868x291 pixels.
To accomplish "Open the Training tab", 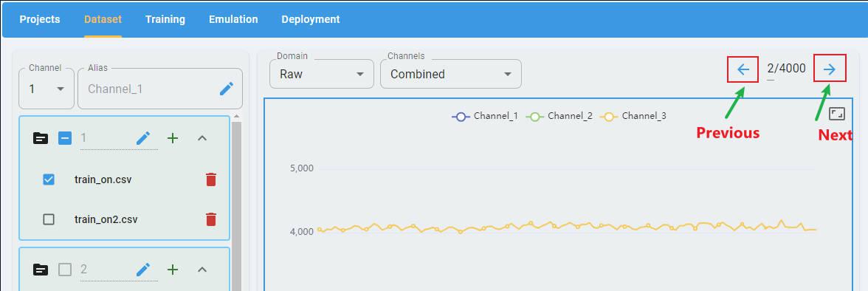I will [165, 19].
